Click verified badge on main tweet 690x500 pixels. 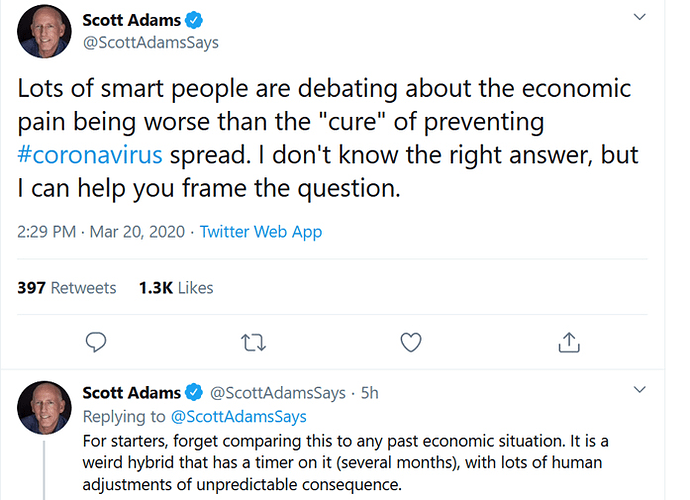pyautogui.click(x=194, y=20)
